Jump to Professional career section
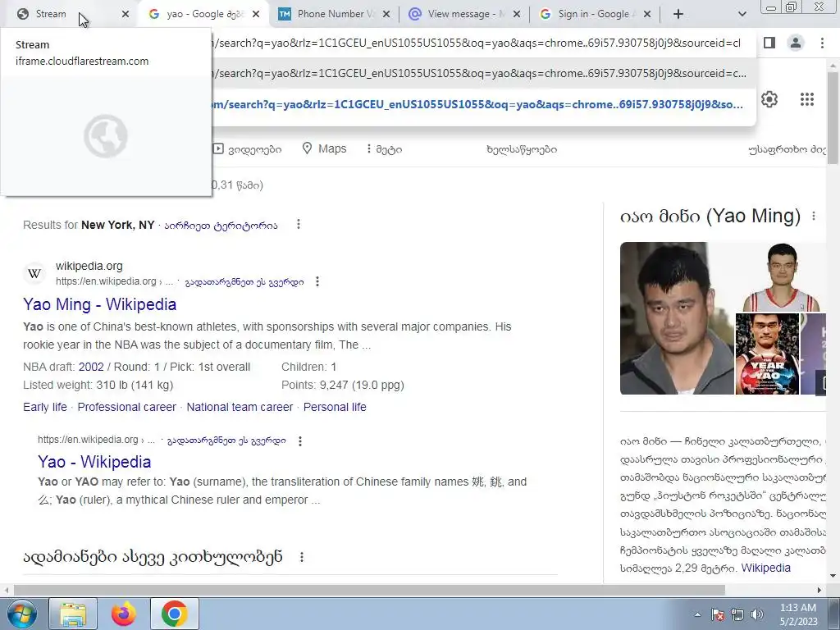The image size is (840, 630). click(x=127, y=407)
